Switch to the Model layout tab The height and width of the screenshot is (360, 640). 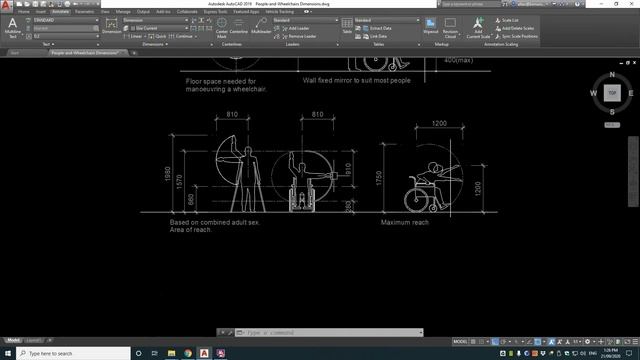[x=13, y=340]
